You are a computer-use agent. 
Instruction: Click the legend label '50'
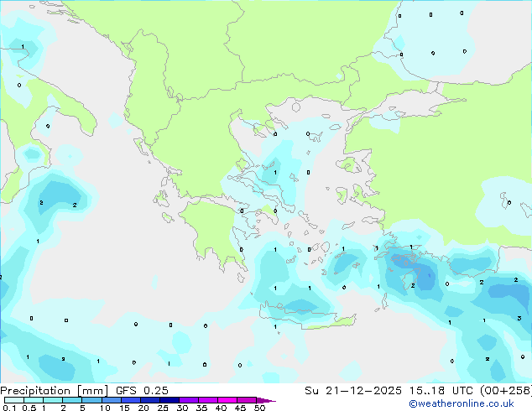[260, 408]
